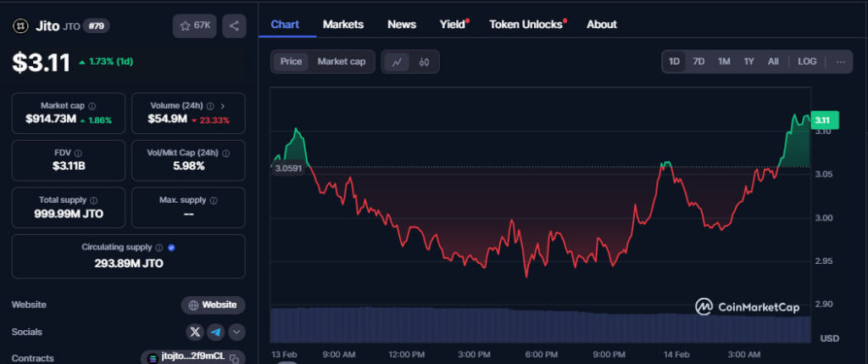Open the three-dot chart options menu

pos(840,62)
